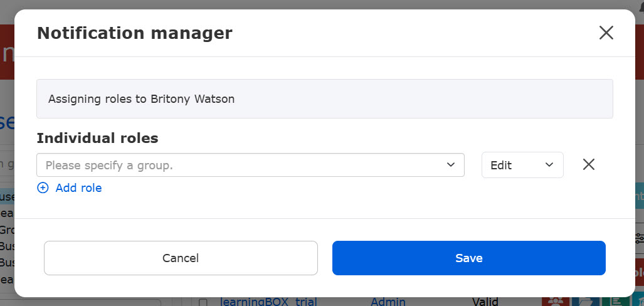Click the chevron arrow of Edit dropdown
Screen dimensions: 644x306
coord(549,165)
